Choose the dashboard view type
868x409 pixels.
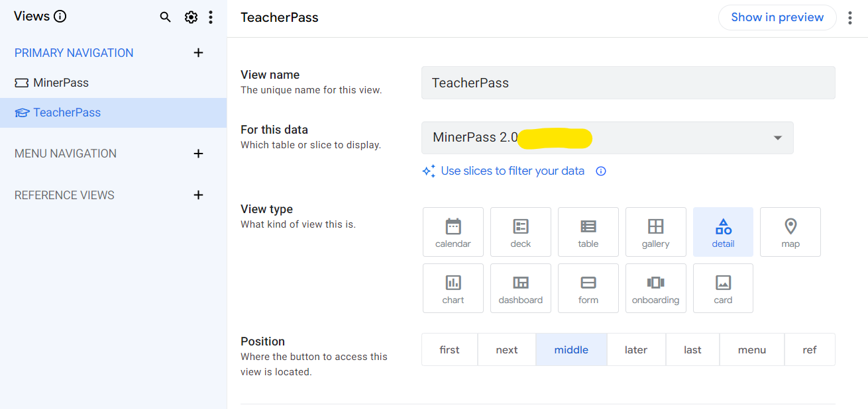[x=521, y=288]
